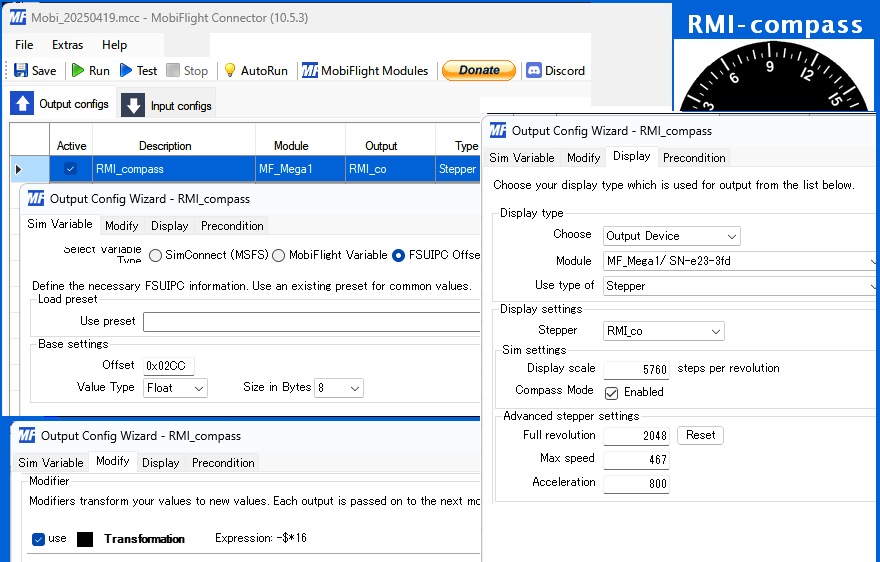Switch to Display tab in right wizard
This screenshot has height=562, width=880.
point(631,156)
